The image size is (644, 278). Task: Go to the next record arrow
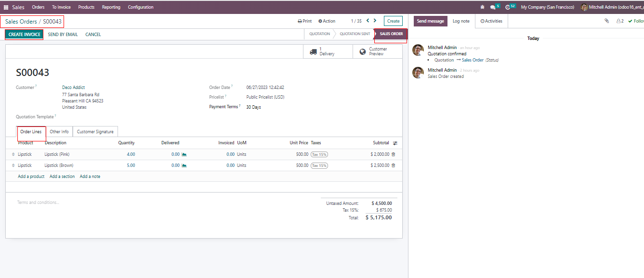click(x=375, y=21)
